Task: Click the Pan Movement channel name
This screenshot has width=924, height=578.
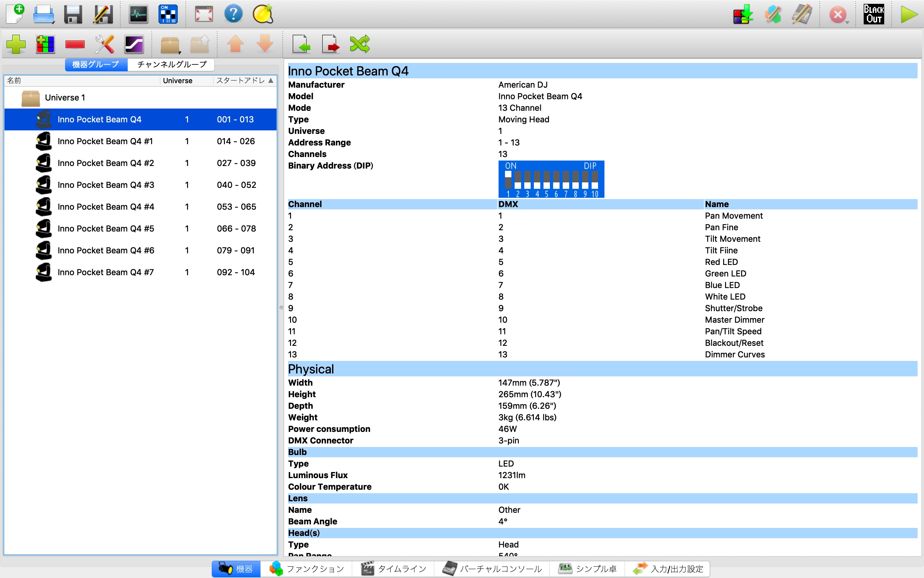Action: pos(733,215)
